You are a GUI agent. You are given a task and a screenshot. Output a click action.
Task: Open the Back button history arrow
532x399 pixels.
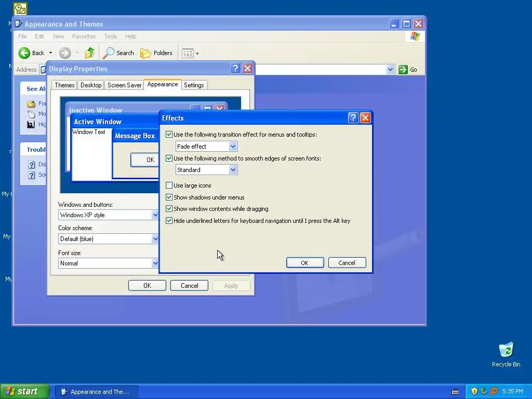[50, 53]
